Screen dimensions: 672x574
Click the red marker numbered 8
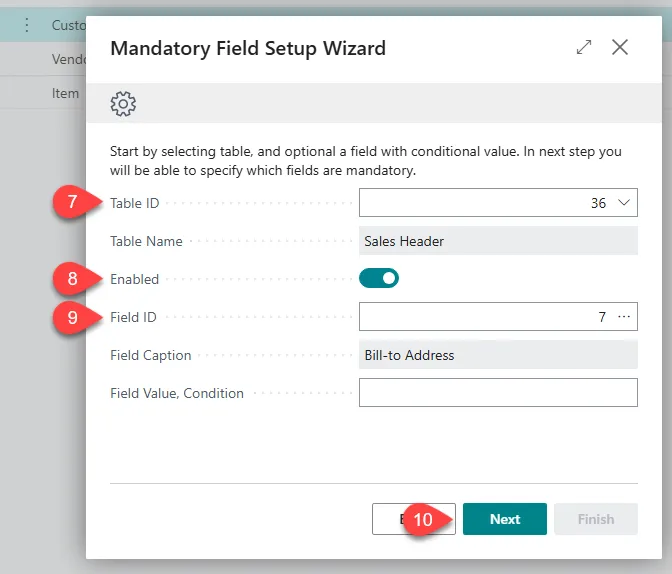click(x=72, y=279)
